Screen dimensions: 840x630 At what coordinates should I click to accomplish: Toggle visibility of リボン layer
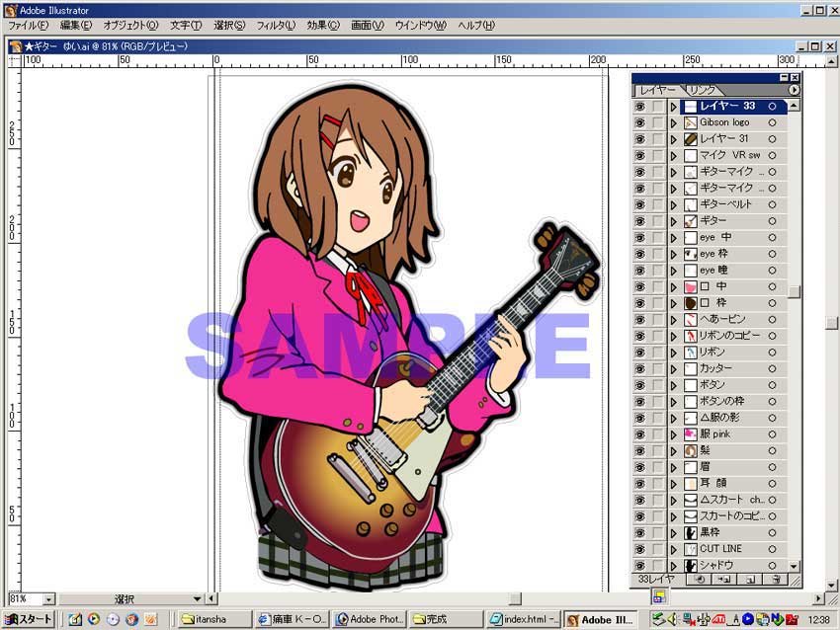coord(639,353)
